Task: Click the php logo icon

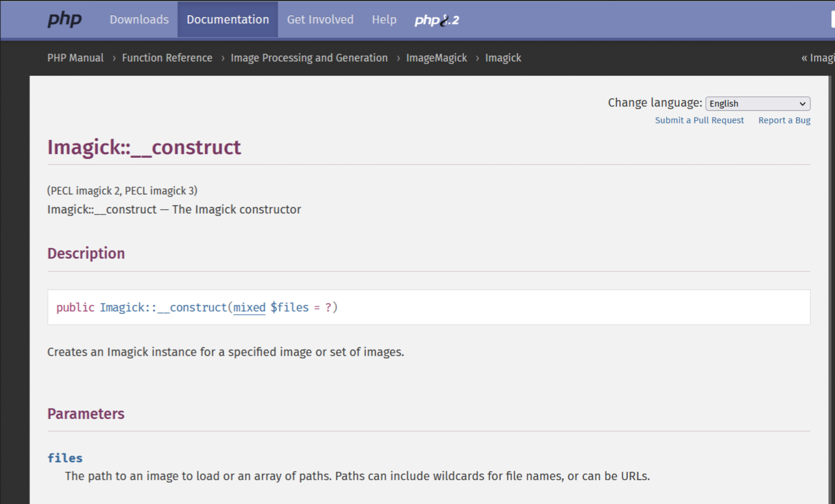Action: (65, 19)
